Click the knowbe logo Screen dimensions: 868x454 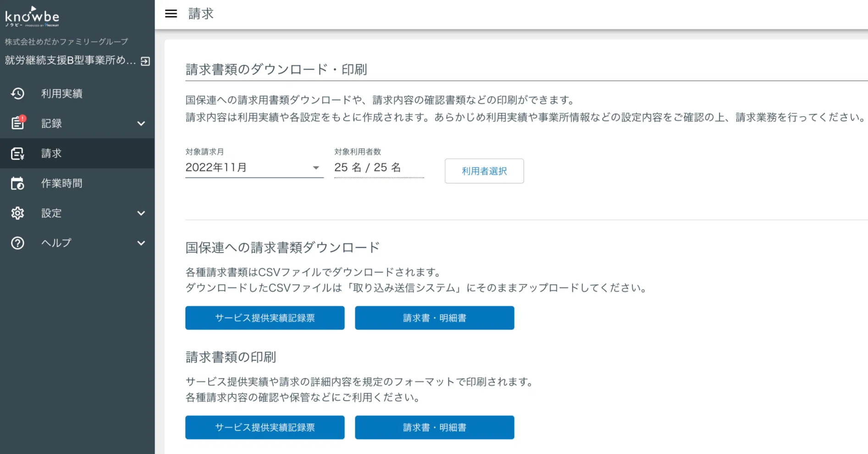[x=32, y=17]
